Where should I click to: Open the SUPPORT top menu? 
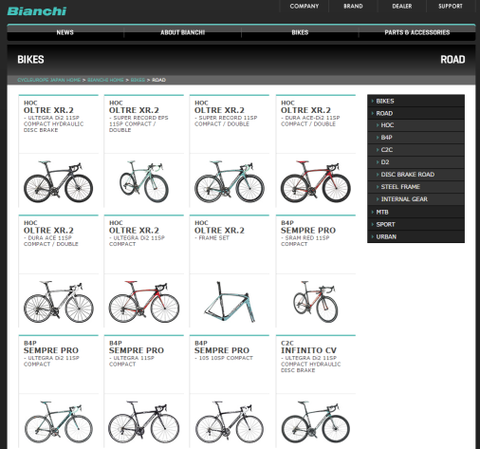450,6
